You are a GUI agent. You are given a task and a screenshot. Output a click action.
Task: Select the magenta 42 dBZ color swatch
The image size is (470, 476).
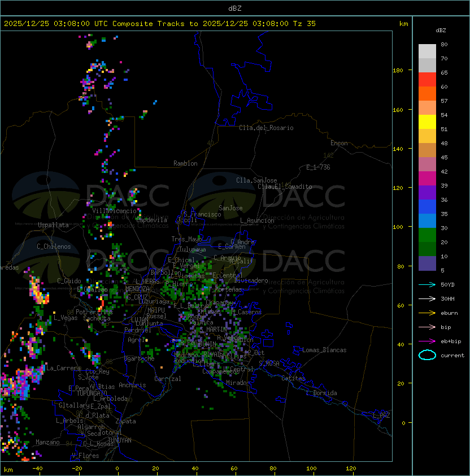click(427, 179)
